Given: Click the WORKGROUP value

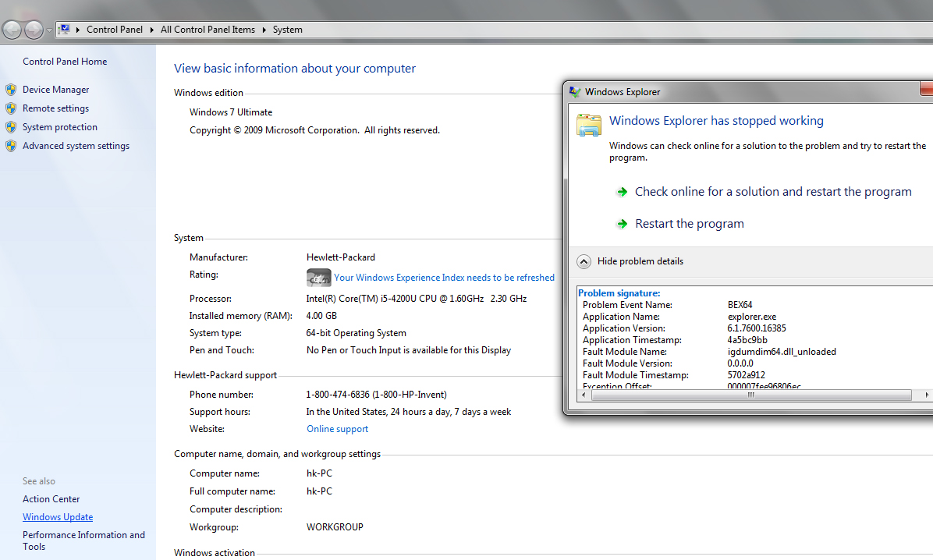Looking at the screenshot, I should coord(335,527).
